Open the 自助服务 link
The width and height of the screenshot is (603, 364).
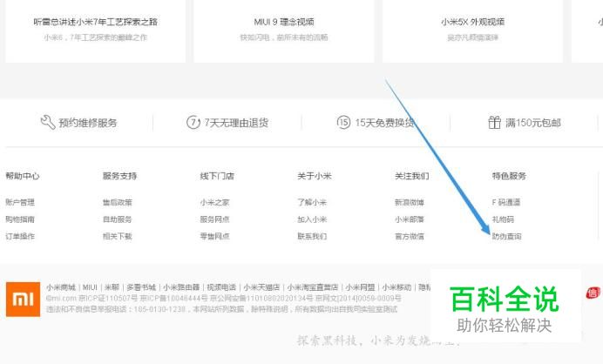[x=118, y=219]
